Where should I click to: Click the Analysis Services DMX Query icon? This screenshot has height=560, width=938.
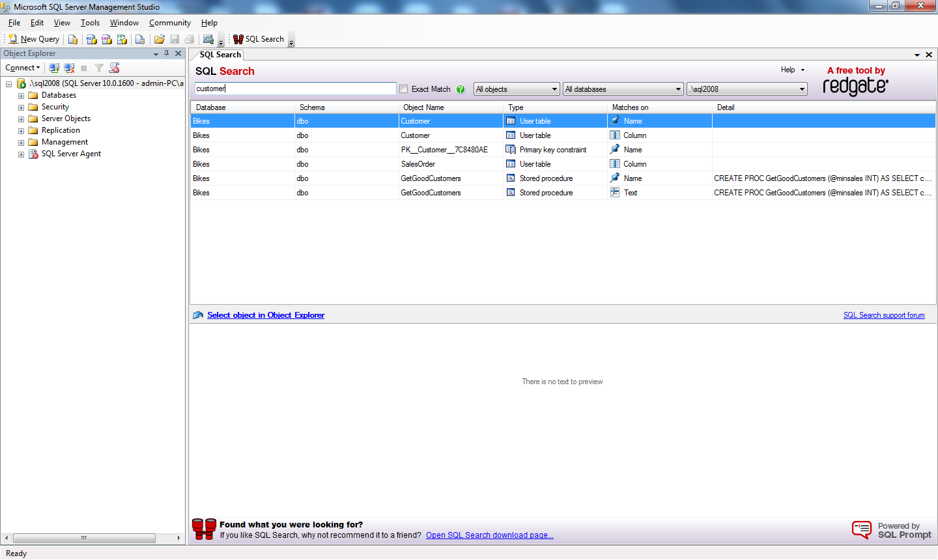click(x=107, y=39)
